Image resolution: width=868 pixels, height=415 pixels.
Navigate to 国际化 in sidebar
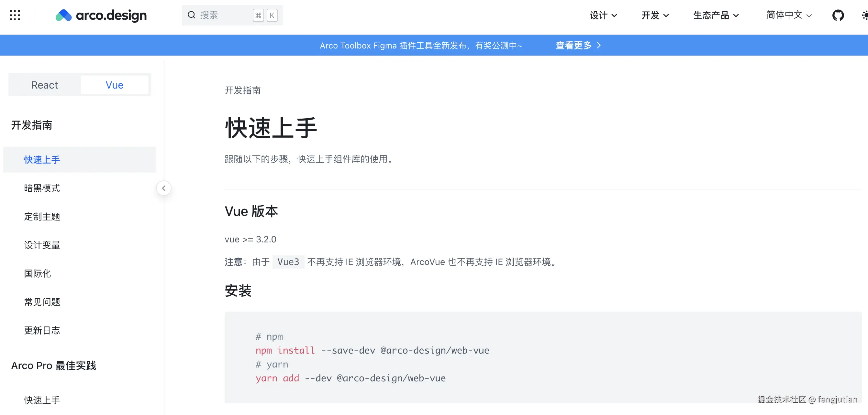pyautogui.click(x=38, y=273)
